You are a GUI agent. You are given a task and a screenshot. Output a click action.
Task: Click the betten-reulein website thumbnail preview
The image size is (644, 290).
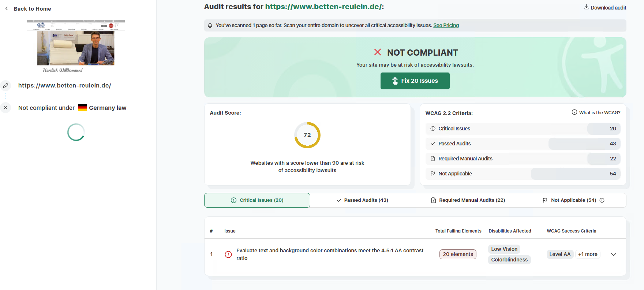pos(76,46)
